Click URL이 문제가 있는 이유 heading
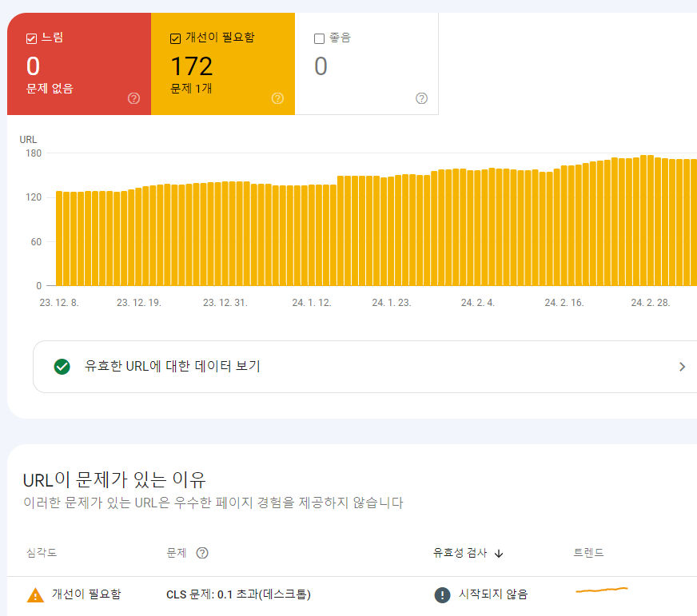The image size is (697, 616). (114, 479)
